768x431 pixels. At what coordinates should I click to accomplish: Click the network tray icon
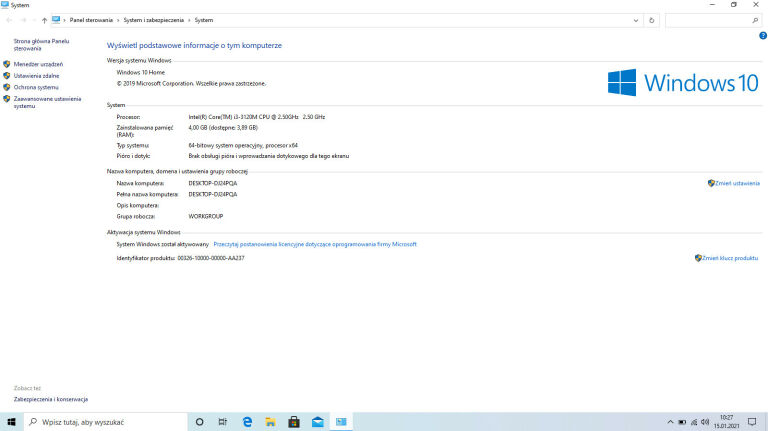(x=694, y=422)
